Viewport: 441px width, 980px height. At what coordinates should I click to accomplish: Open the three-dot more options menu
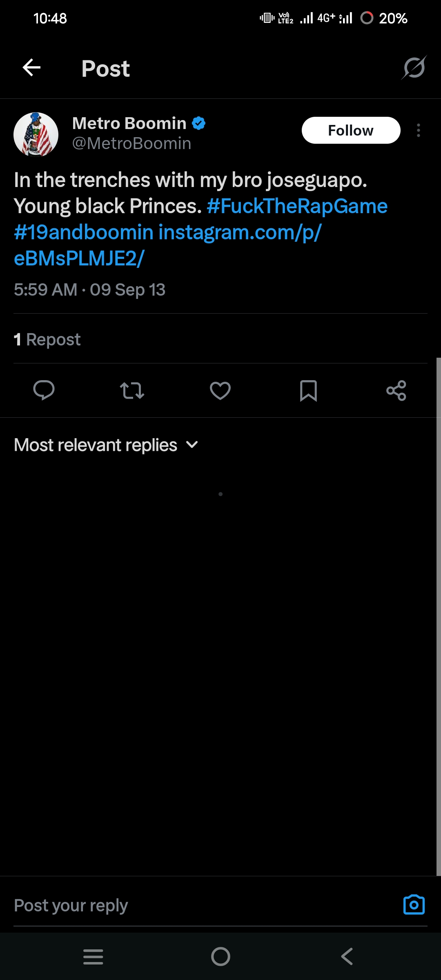419,130
